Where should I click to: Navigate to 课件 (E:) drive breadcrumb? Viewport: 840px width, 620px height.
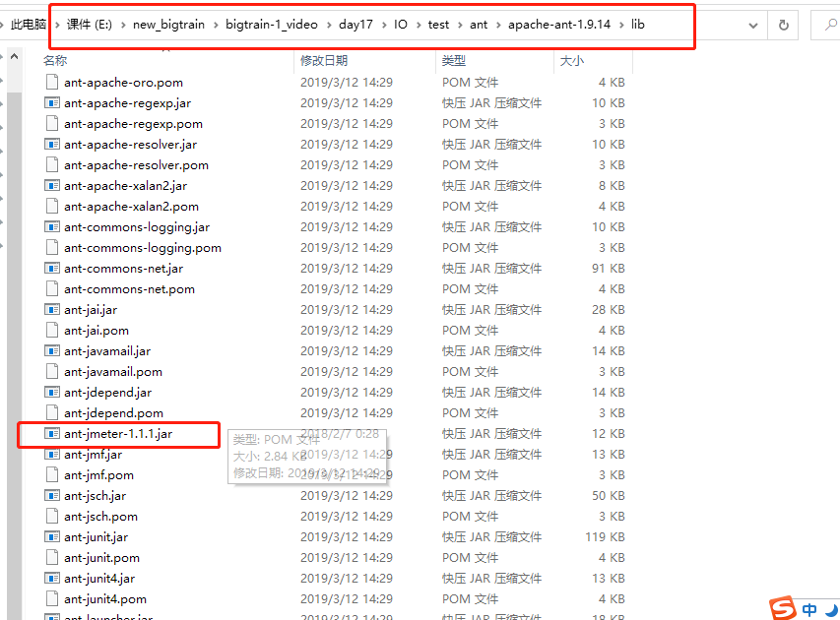pyautogui.click(x=90, y=25)
